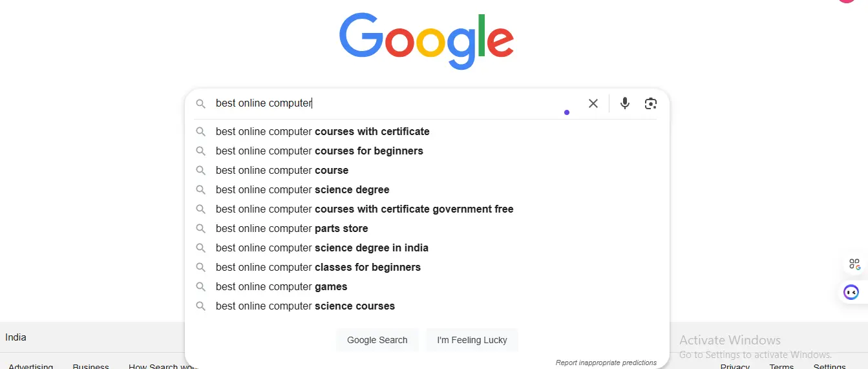Click magnifier icon beside 'games' suggestion
This screenshot has height=369, width=868.
click(201, 287)
